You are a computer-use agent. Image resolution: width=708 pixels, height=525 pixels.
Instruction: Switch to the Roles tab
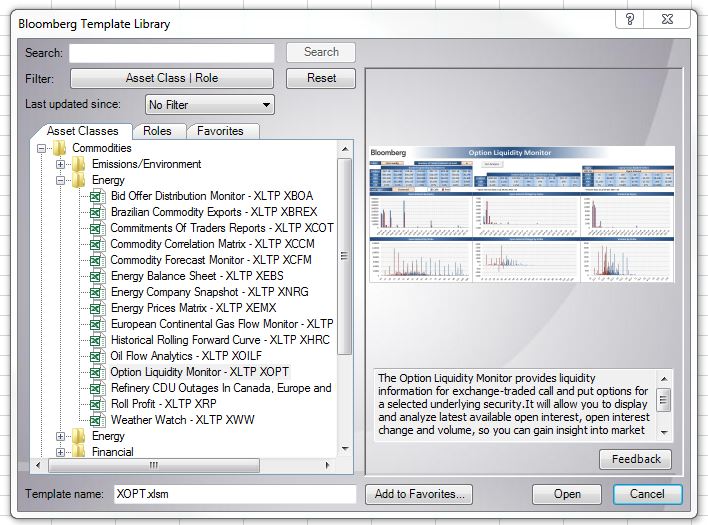tap(157, 131)
